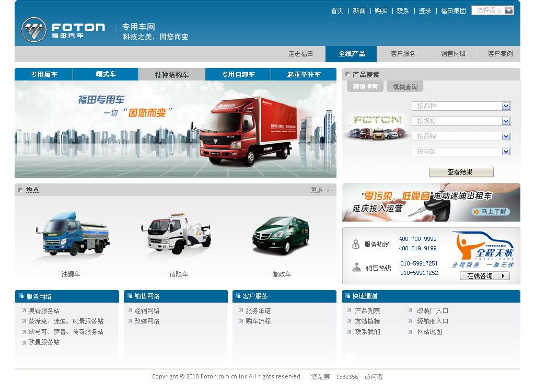535x392 pixels.
Task: Open the 联系我们 quick link
Action: 367,332
